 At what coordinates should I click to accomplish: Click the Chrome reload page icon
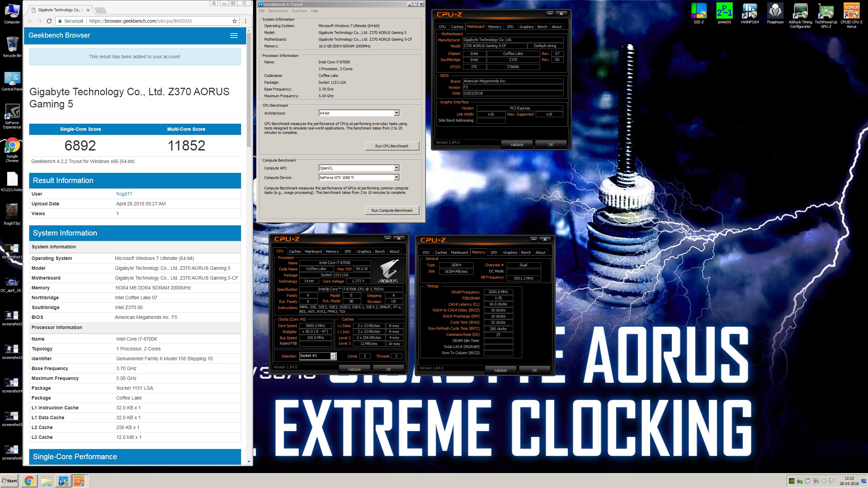tap(49, 21)
